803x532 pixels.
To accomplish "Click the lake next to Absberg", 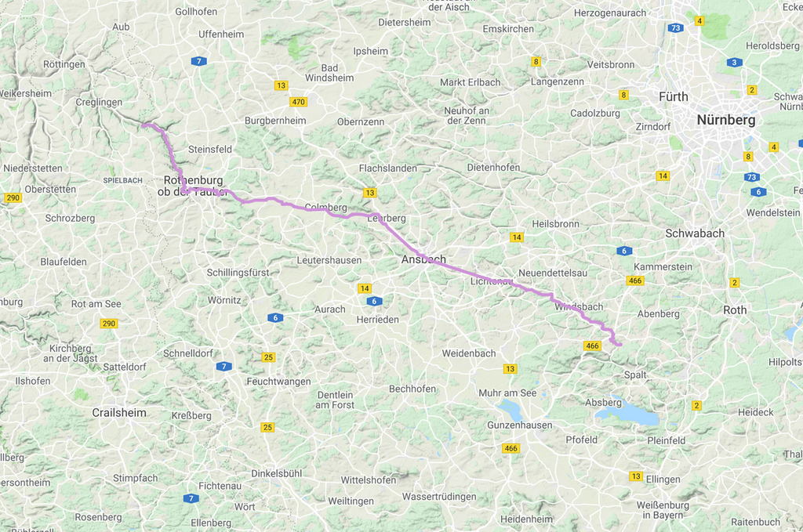I will (x=630, y=414).
